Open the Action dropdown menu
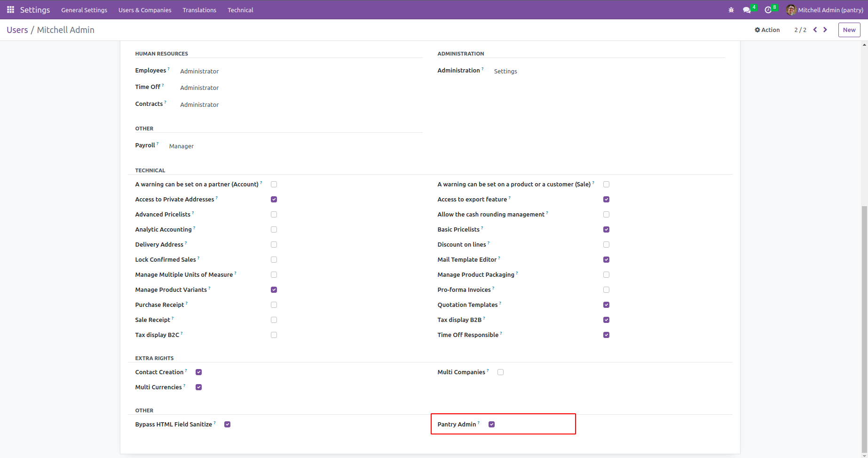Image resolution: width=868 pixels, height=458 pixels. pyautogui.click(x=767, y=30)
